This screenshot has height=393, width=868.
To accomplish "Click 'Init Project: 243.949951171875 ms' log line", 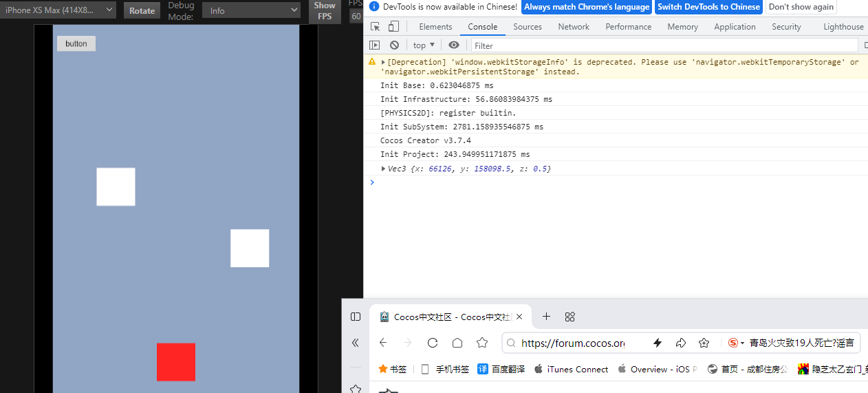I will coord(455,154).
